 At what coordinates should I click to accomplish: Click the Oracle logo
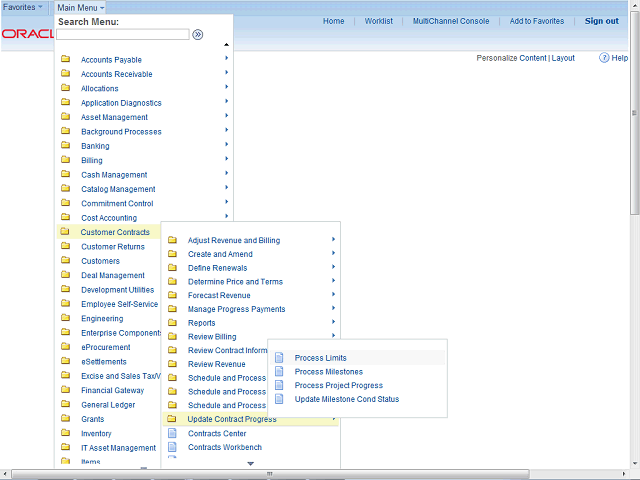[x=27, y=34]
